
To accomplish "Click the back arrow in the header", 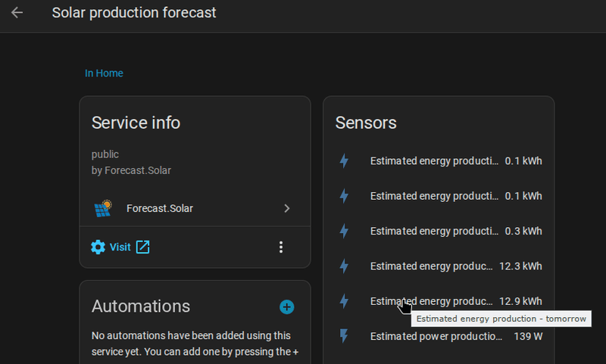I will coord(17,13).
